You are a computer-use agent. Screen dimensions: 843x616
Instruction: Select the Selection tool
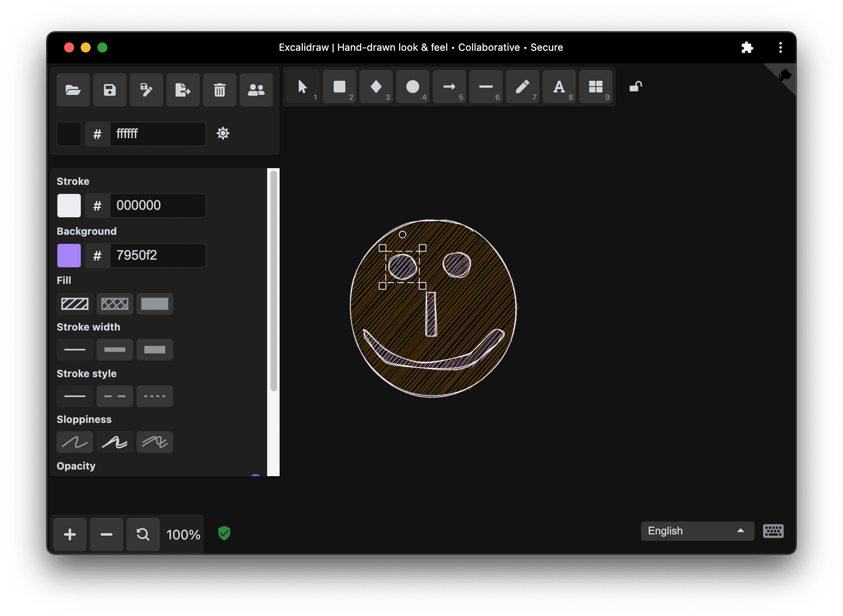click(304, 88)
